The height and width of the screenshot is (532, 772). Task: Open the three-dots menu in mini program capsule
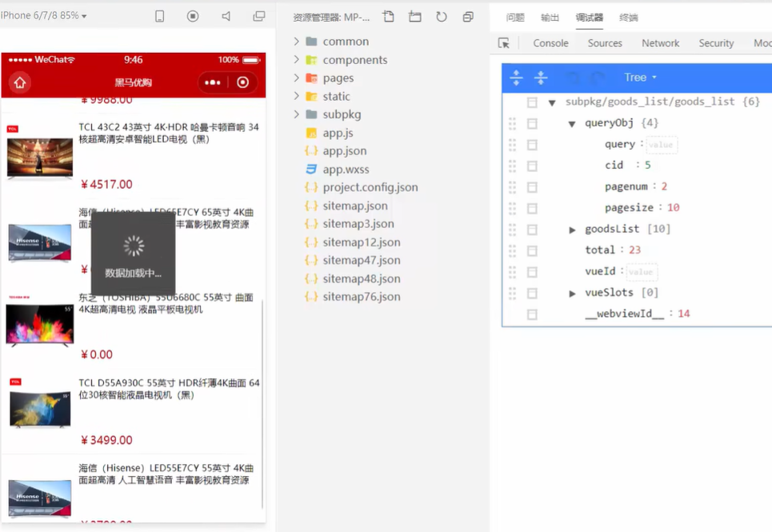pyautogui.click(x=213, y=82)
